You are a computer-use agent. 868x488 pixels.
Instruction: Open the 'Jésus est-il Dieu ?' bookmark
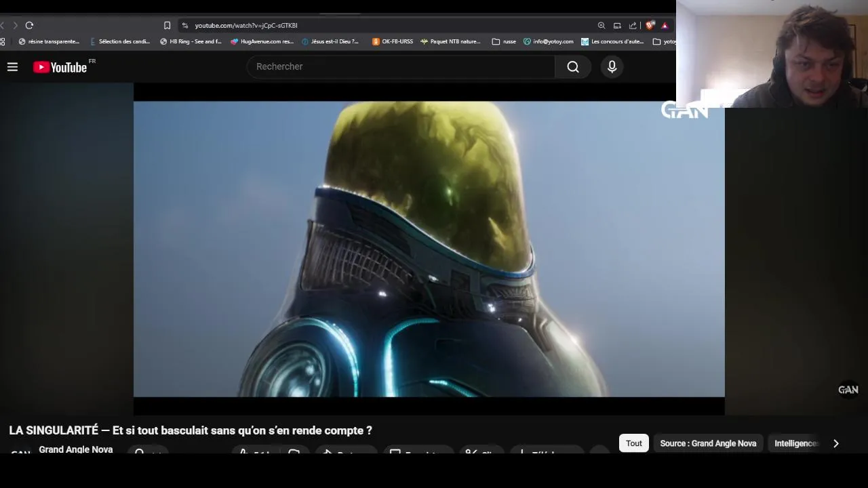point(330,41)
